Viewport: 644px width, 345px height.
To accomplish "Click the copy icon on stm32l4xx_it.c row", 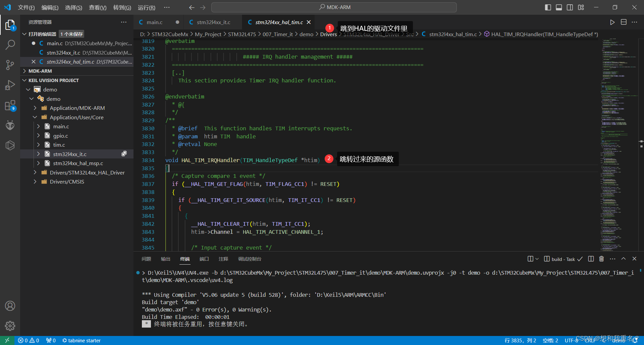I will pos(124,154).
